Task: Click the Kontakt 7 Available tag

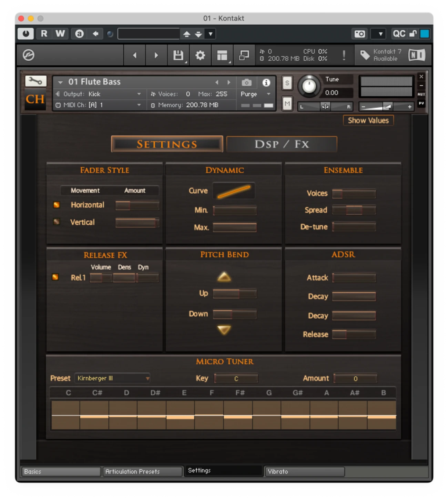Action: [381, 55]
